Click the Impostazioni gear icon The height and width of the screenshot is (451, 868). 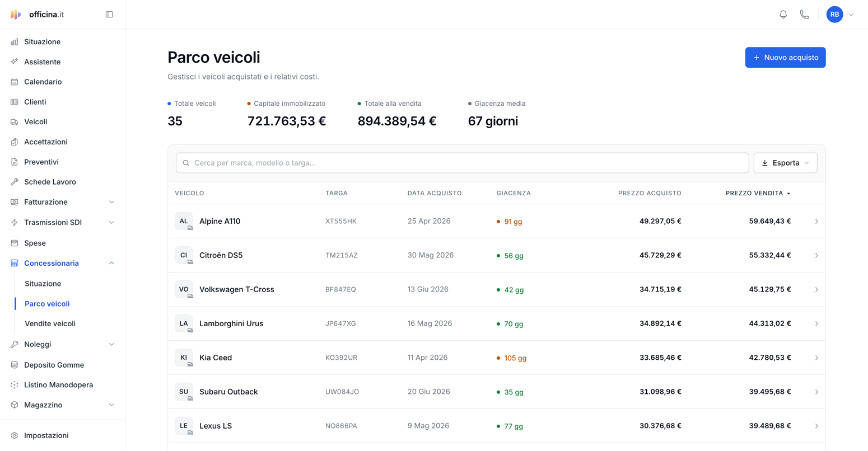point(15,435)
